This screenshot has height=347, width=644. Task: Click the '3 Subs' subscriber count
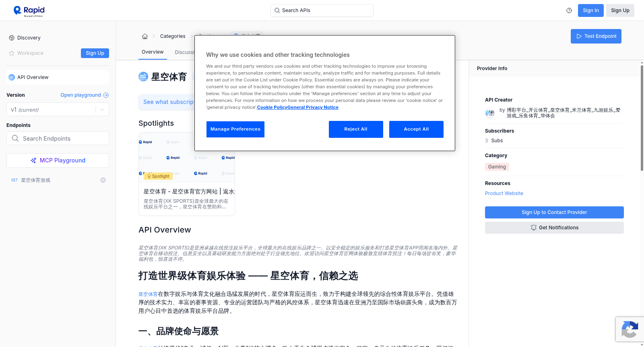494,141
